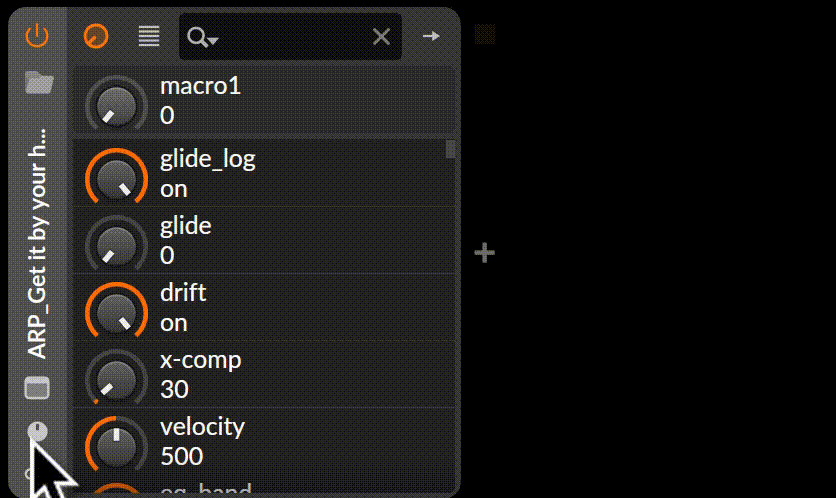The height and width of the screenshot is (498, 836).
Task: Toggle the drift on knob
Action: (x=116, y=310)
